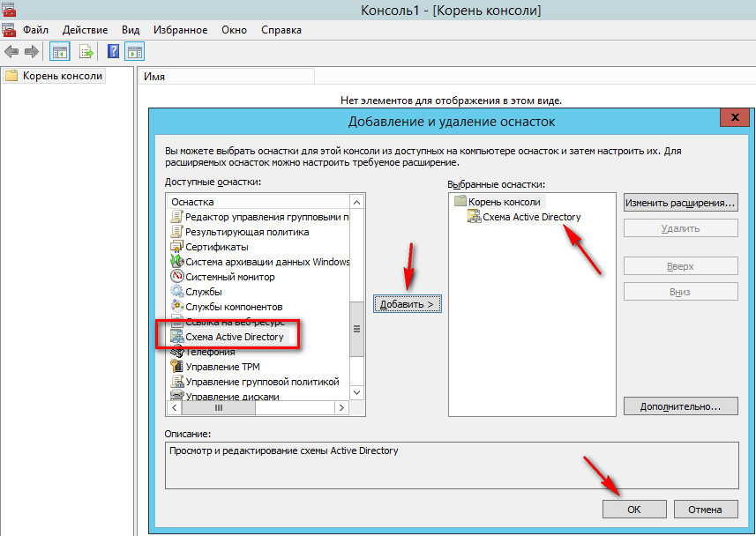Click the Система архивации данных Windows icon
Viewport: 756px width, 536px height.
click(177, 262)
